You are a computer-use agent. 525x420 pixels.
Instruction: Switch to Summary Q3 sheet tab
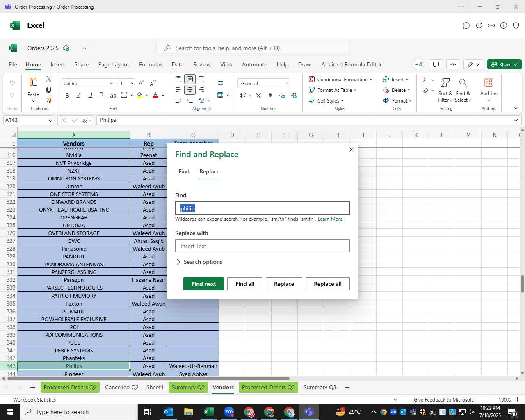tap(320, 387)
